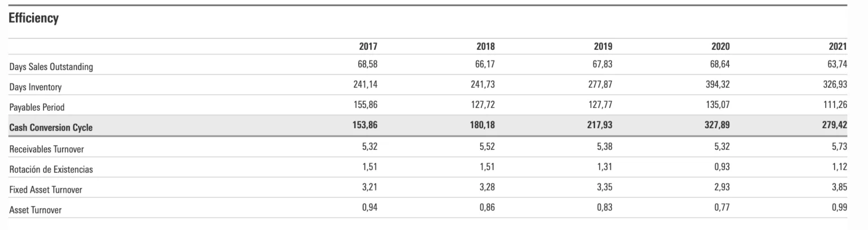The image size is (868, 230).
Task: Select the 2020 column header
Action: (x=721, y=46)
